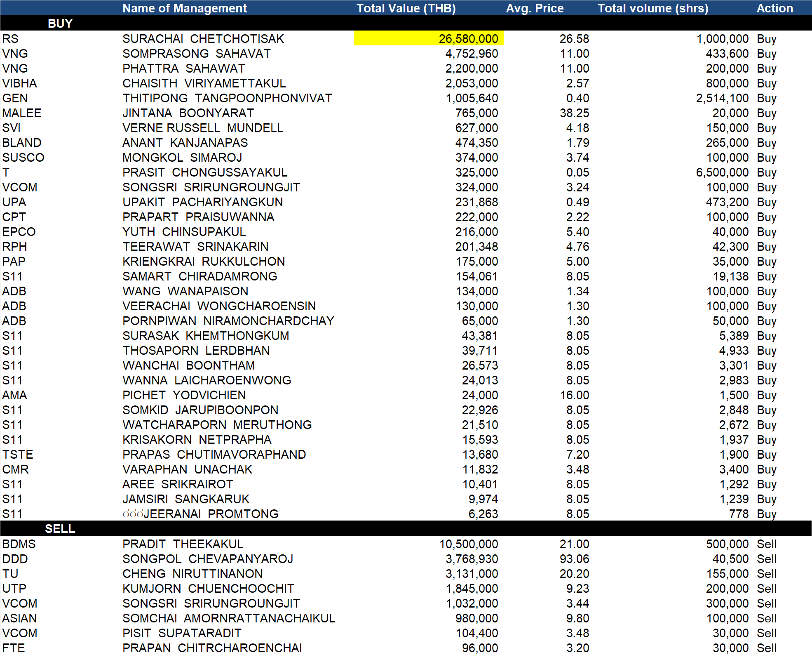The height and width of the screenshot is (655, 812).
Task: Select the DDD ticker cell
Action: [15, 559]
